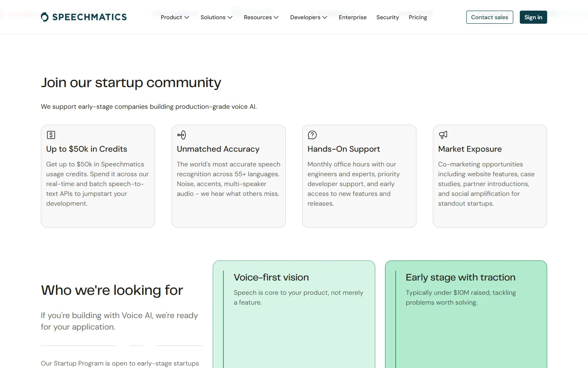Expand the Resources dropdown
588x368 pixels.
point(261,17)
